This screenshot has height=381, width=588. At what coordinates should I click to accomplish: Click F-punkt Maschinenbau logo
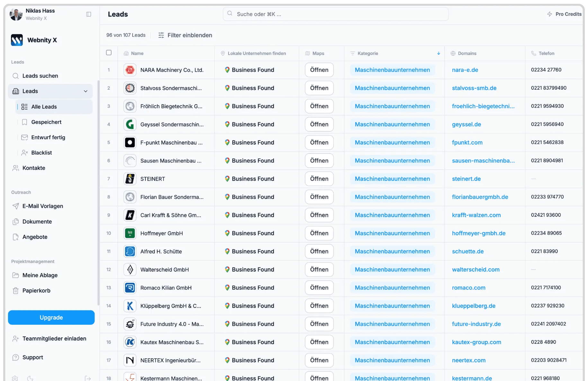click(x=130, y=142)
